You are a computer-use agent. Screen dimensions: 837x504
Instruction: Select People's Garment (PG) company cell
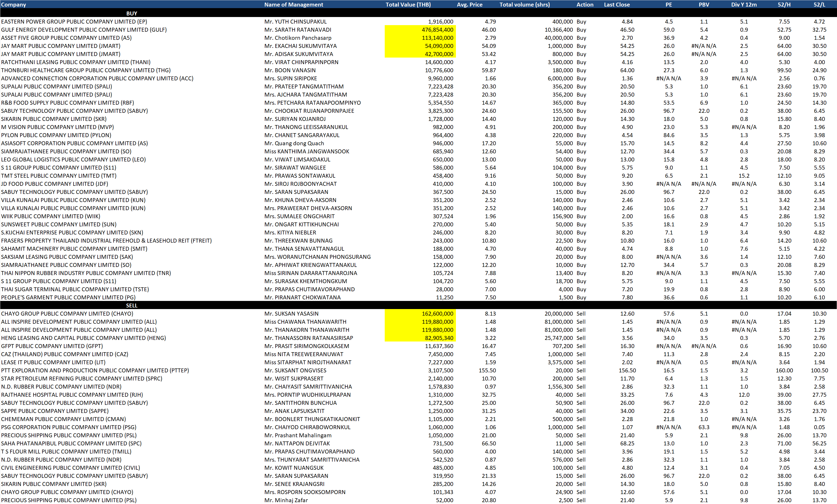pyautogui.click(x=68, y=298)
